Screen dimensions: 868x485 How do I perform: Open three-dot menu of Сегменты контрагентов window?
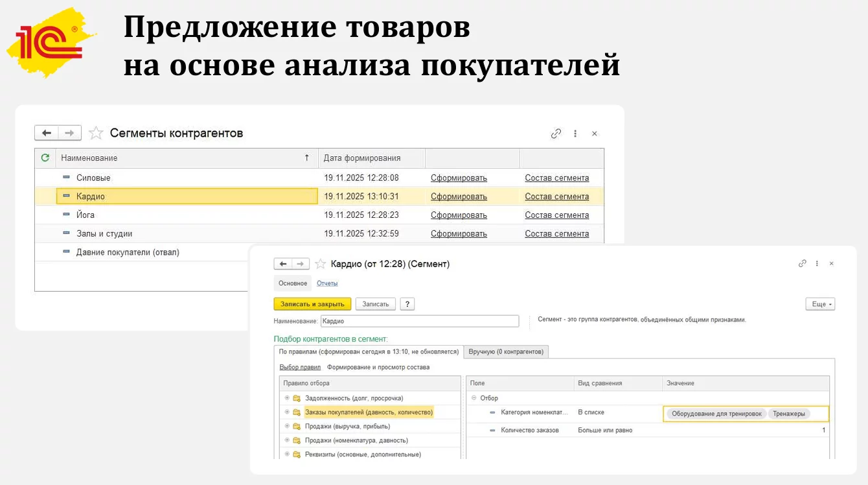click(x=575, y=134)
